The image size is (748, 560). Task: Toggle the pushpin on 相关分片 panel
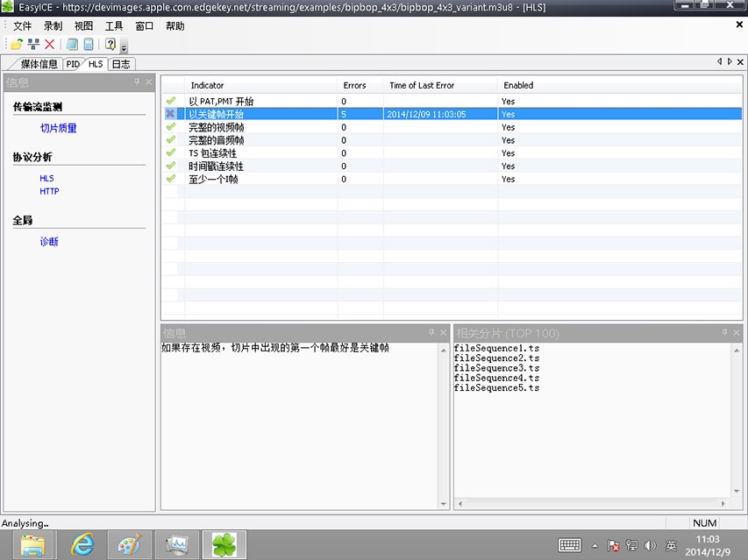723,333
